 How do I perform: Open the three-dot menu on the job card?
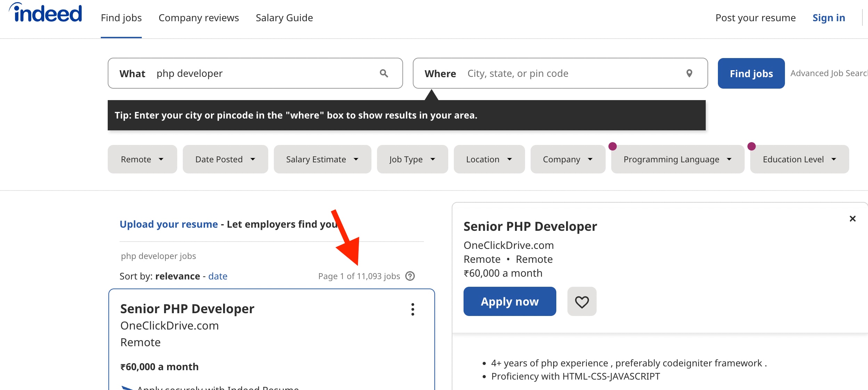click(x=413, y=309)
